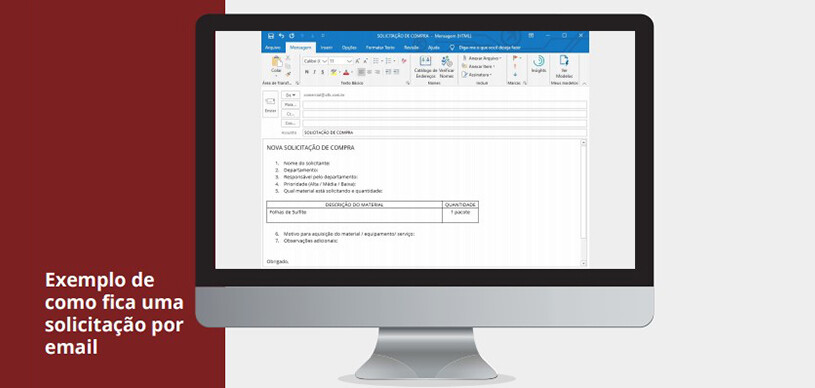Click the Cco input field
Screen dimensions: 815x388
coord(444,123)
